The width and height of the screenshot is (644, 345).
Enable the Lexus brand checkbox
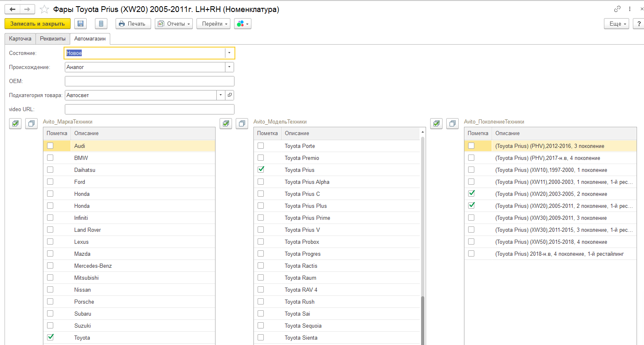tap(50, 242)
